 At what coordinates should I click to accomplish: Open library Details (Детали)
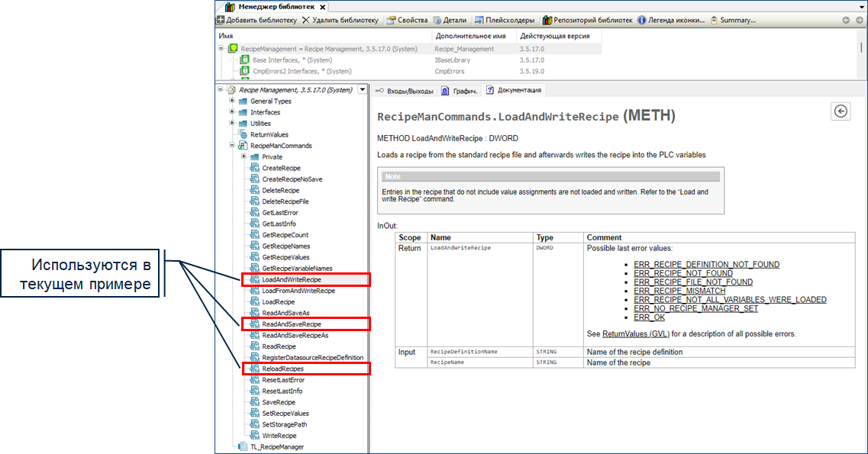pos(448,20)
